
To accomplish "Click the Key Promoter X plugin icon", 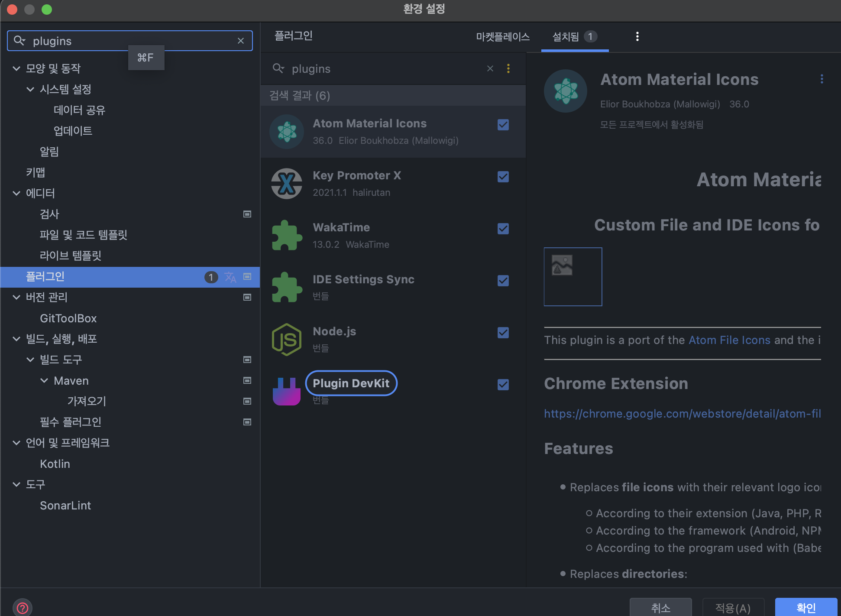I will click(286, 184).
